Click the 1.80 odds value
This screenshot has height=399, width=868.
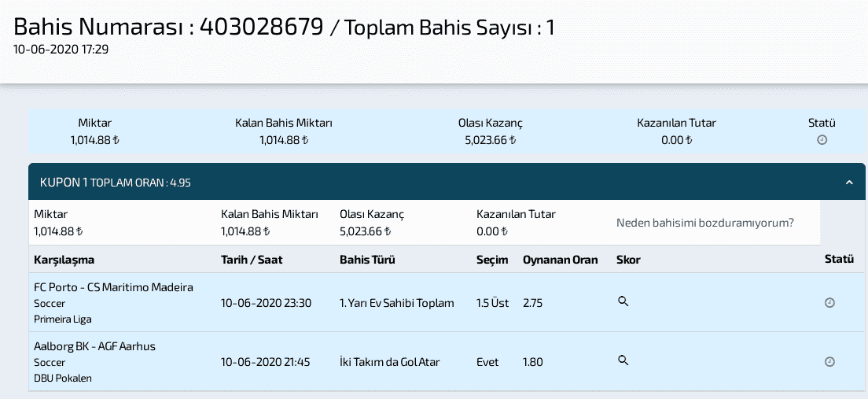[x=532, y=362]
